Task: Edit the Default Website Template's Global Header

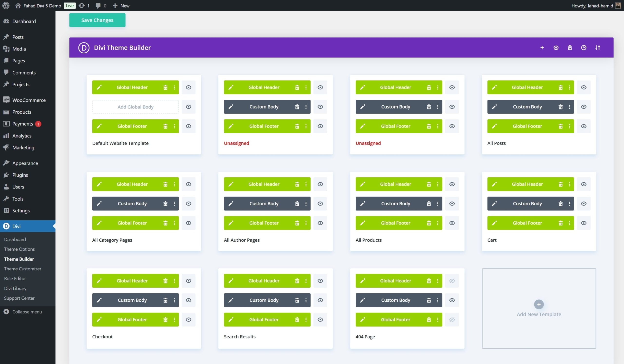Action: [99, 87]
